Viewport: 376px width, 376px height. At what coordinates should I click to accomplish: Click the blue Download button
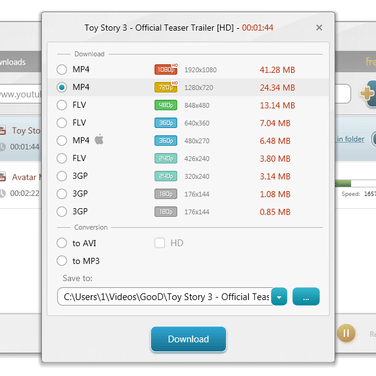[188, 339]
